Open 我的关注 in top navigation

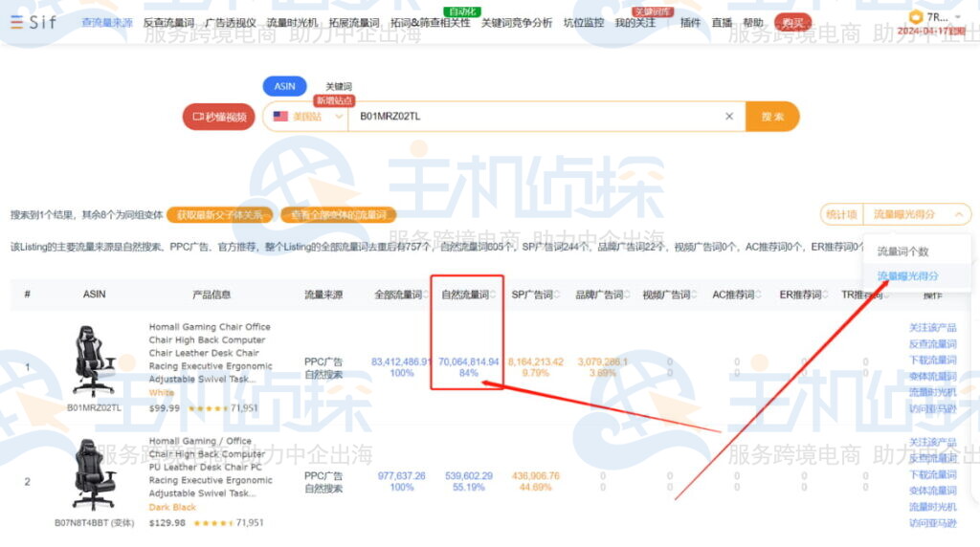(x=635, y=23)
